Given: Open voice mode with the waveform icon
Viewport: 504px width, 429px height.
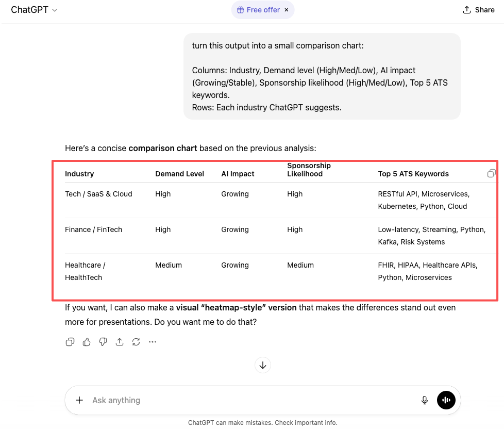Looking at the screenshot, I should [x=446, y=400].
